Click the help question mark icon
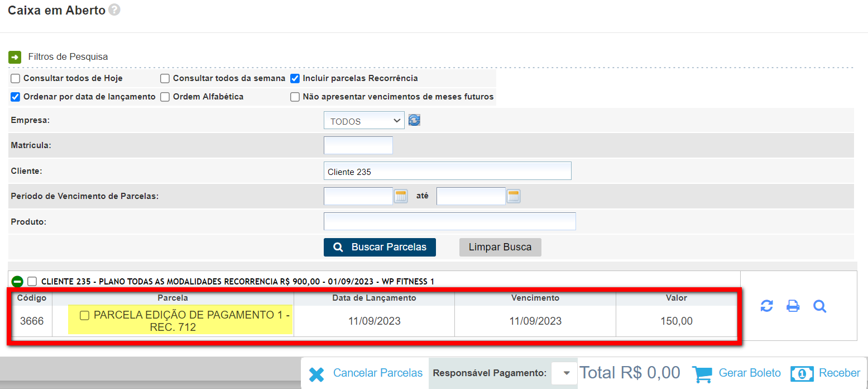The height and width of the screenshot is (389, 868). [x=114, y=10]
